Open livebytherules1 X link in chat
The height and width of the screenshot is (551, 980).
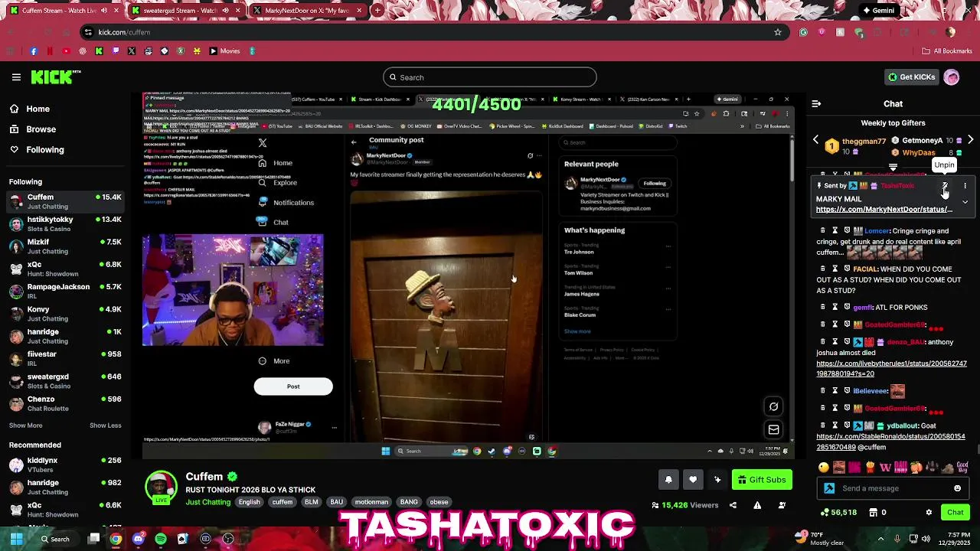point(891,369)
